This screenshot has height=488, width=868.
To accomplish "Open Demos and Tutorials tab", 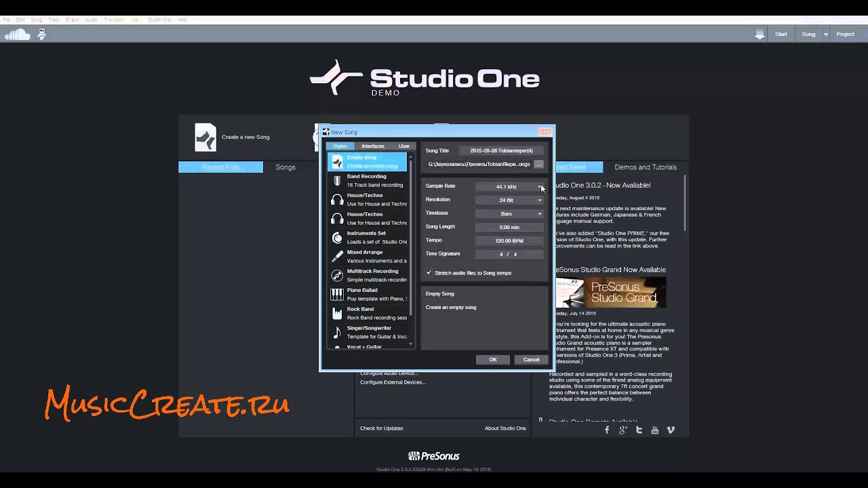I will click(x=646, y=167).
